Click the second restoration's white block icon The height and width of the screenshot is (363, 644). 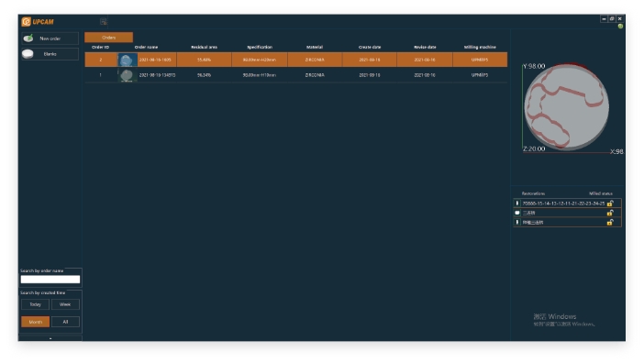(x=517, y=213)
